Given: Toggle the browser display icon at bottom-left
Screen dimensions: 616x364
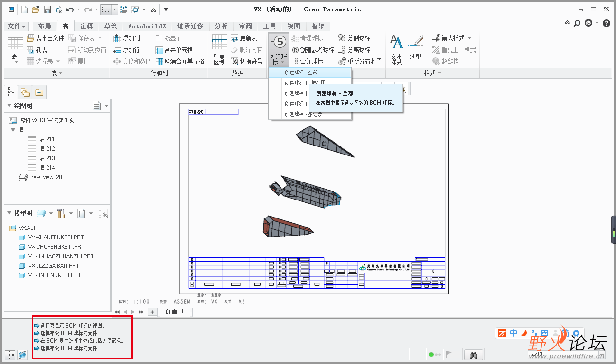Looking at the screenshot, I should [22, 355].
